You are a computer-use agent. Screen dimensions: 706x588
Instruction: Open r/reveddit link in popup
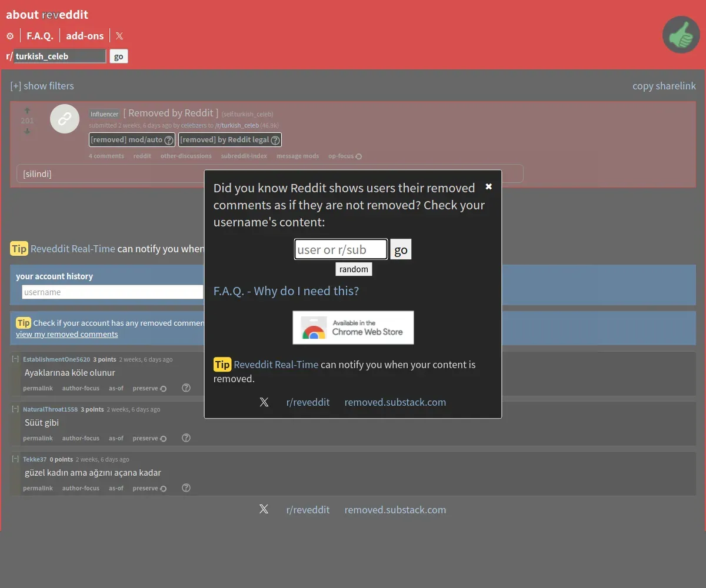(308, 402)
